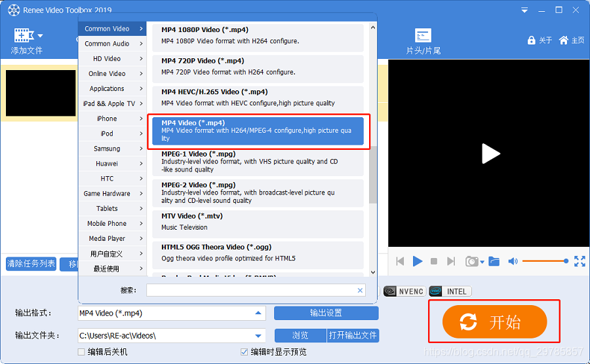Click the large play button in preview
590x364 pixels.
(x=490, y=154)
